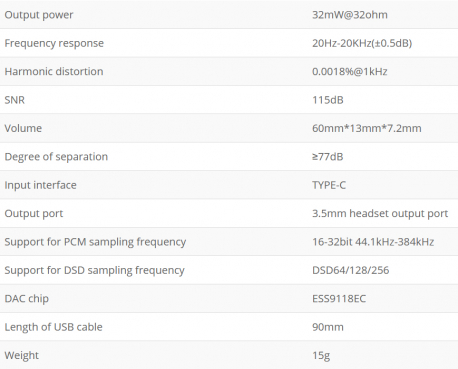Image resolution: width=458 pixels, height=369 pixels.
Task: Select the 20Hz-20KHz(±0.5dB) value
Action: click(362, 43)
